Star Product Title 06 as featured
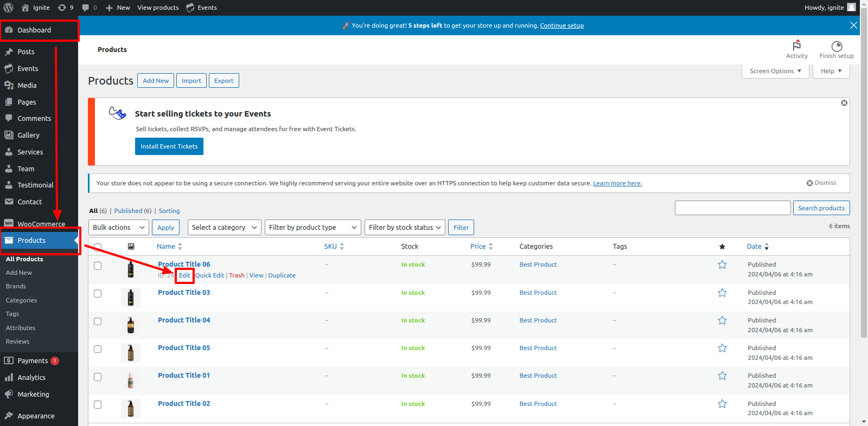 pos(722,264)
